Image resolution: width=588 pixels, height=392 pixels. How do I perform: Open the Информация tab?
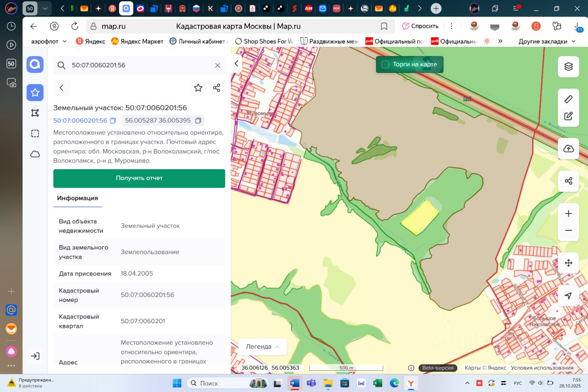[x=77, y=198]
